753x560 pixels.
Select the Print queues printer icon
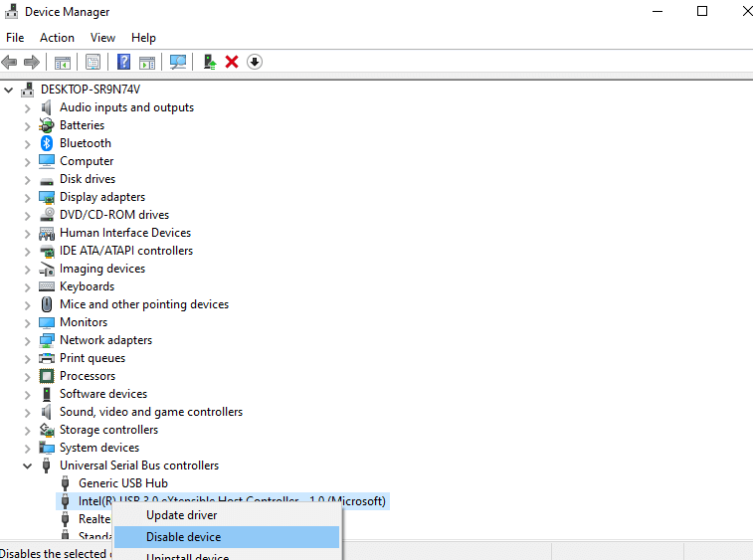tap(47, 358)
